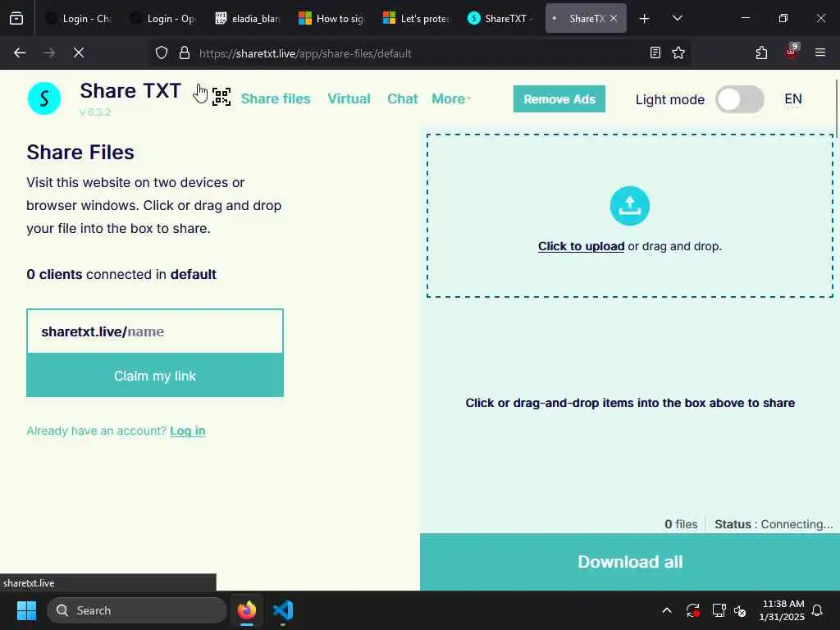Click the Download all button

tap(629, 561)
